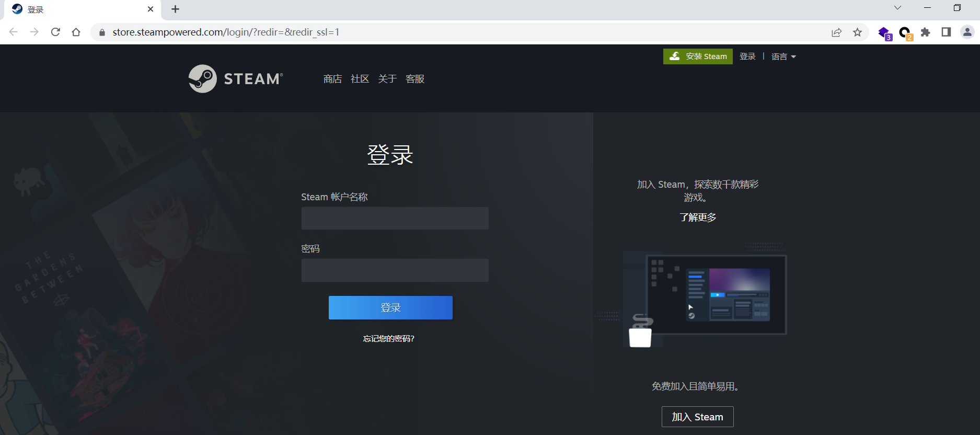The width and height of the screenshot is (980, 435).
Task: Open the 客服 menu item
Action: 415,79
